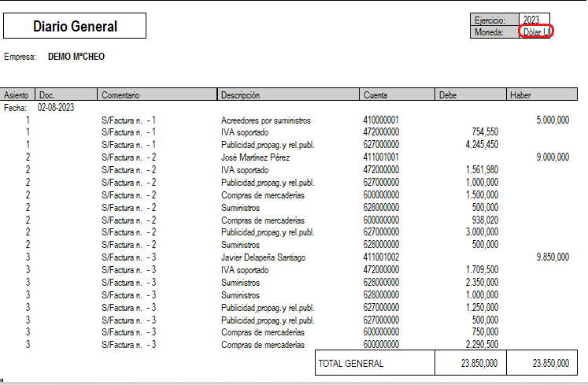Screen dimensions: 588x385
Task: Click the "Diario General" report title
Action: pos(75,26)
